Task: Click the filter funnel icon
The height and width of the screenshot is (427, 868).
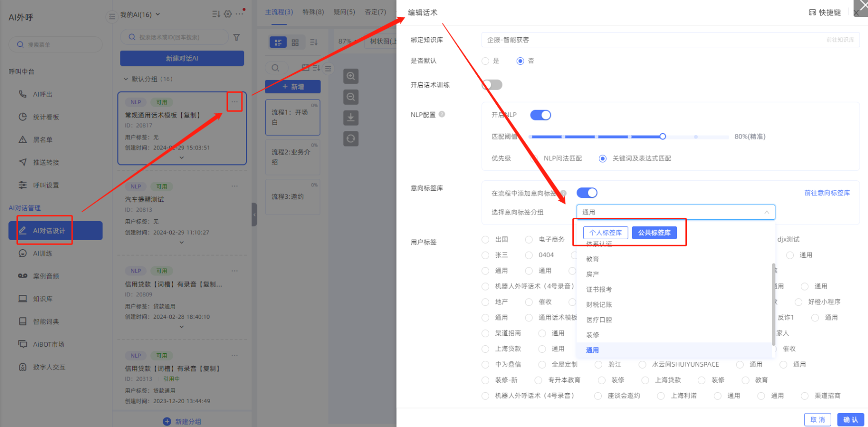Action: (x=236, y=37)
